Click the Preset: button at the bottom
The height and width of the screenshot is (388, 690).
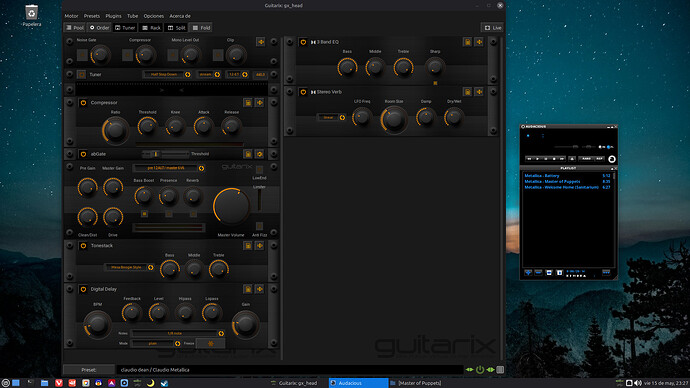coord(89,370)
